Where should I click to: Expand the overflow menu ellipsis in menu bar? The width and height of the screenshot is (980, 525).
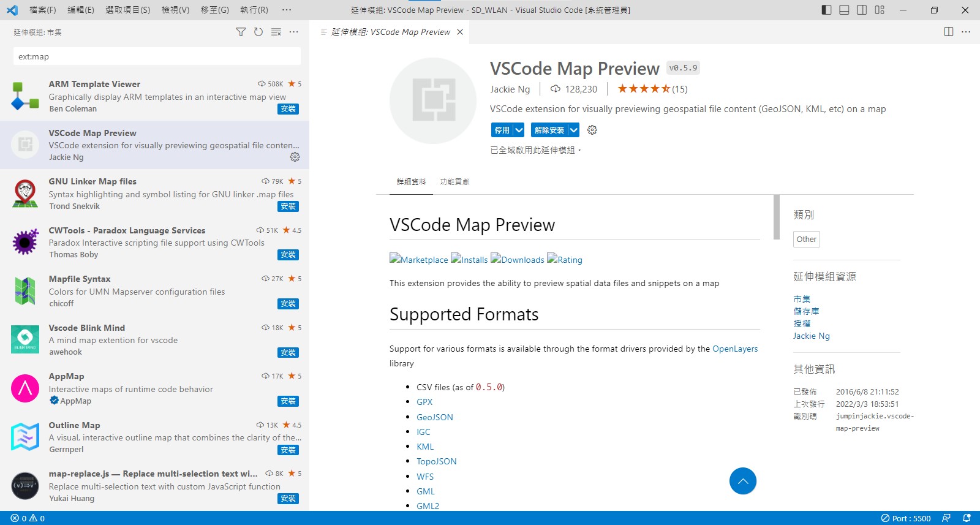pyautogui.click(x=287, y=10)
